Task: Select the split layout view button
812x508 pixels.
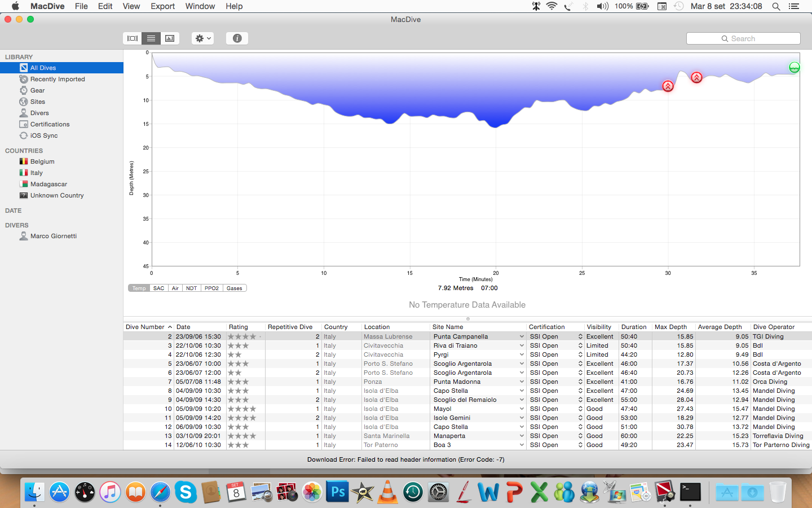Action: point(133,38)
